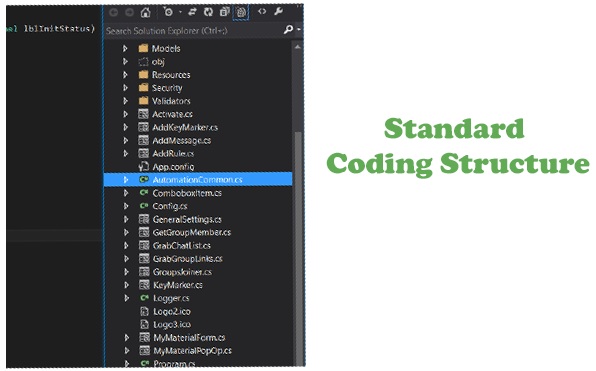Click the Home icon in Solution Explorer toolbar

pos(145,13)
